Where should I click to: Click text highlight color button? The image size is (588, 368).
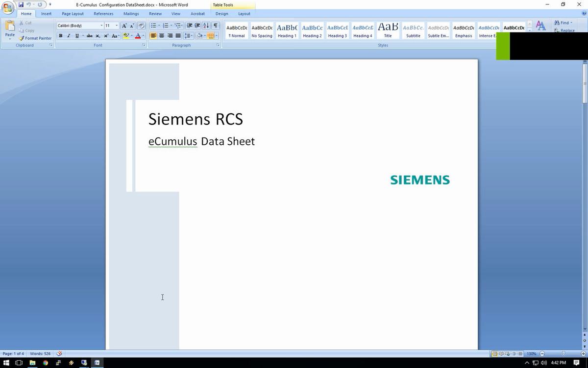coord(126,36)
